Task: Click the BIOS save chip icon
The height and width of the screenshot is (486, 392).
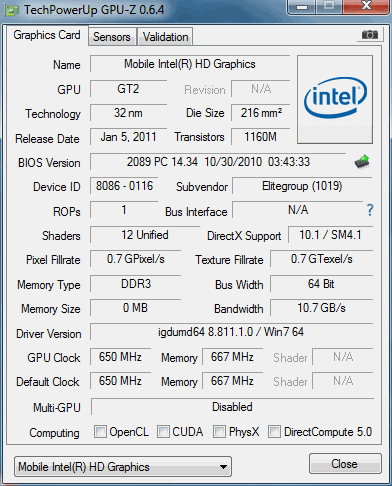Action: pyautogui.click(x=362, y=162)
